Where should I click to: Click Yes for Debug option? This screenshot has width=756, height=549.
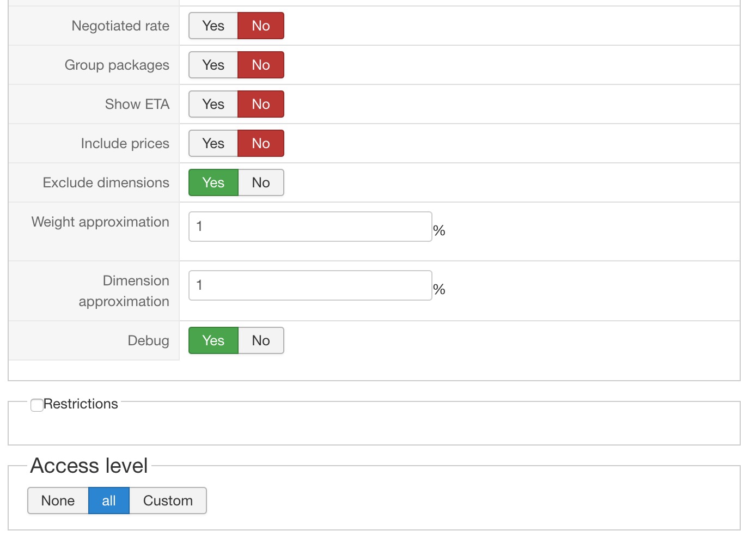213,341
